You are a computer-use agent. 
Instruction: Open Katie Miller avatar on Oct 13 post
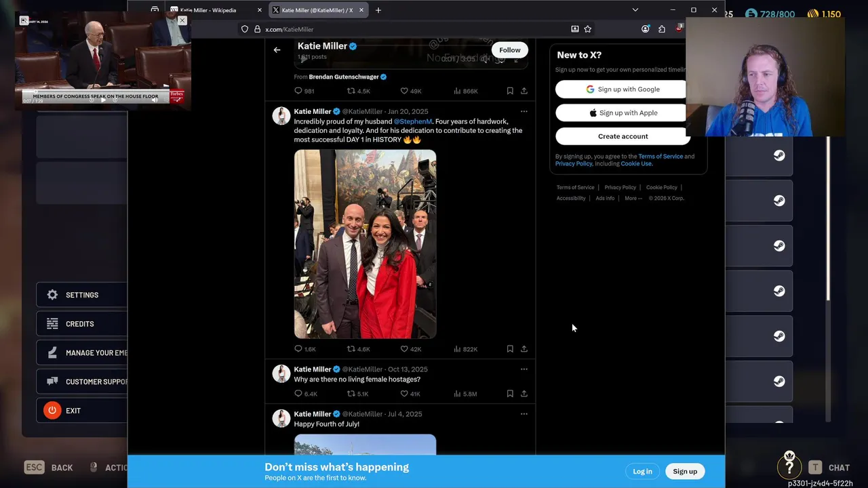pos(281,374)
